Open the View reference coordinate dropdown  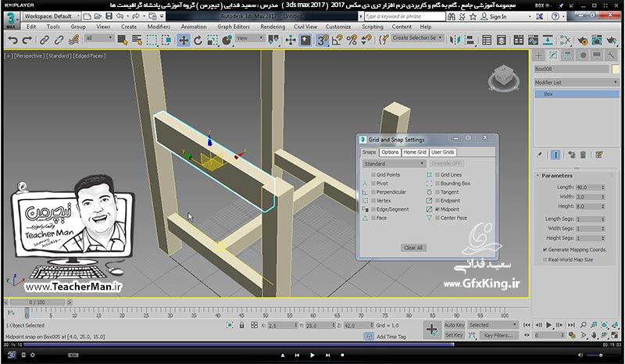point(249,37)
